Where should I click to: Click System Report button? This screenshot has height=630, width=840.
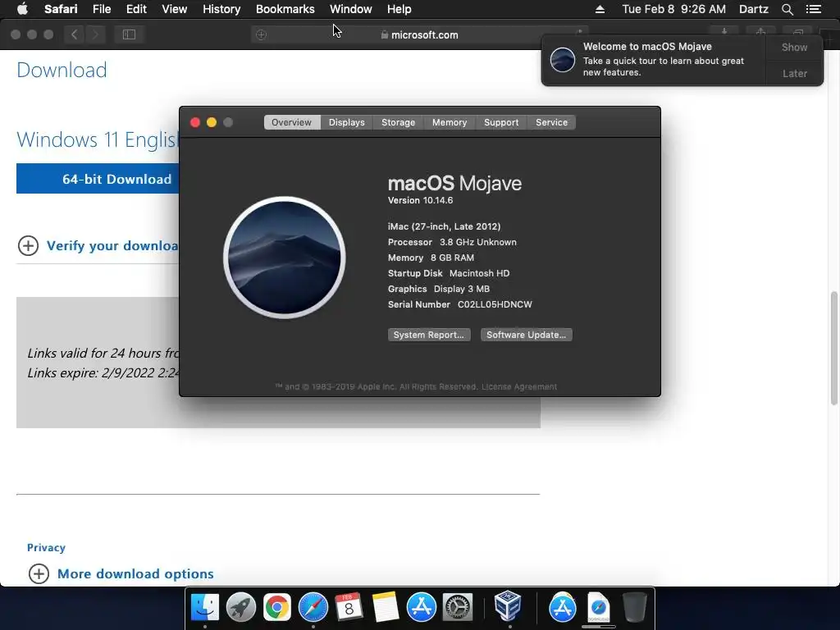(x=429, y=335)
